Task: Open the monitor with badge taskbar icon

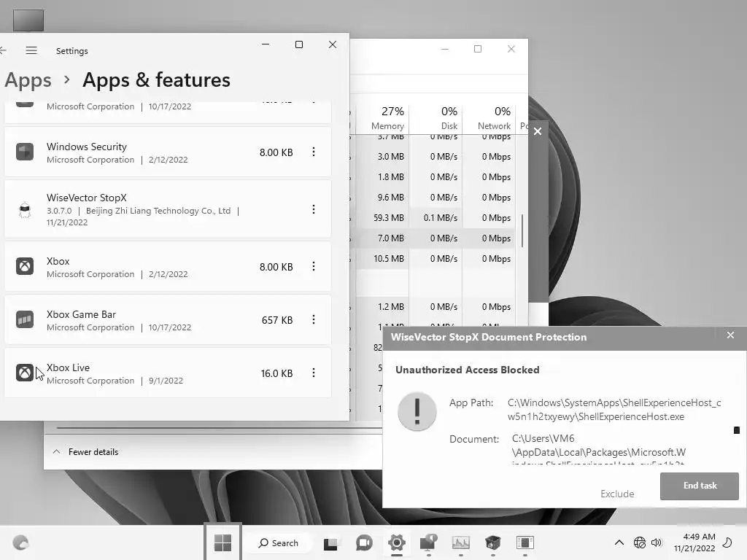Action: point(428,542)
